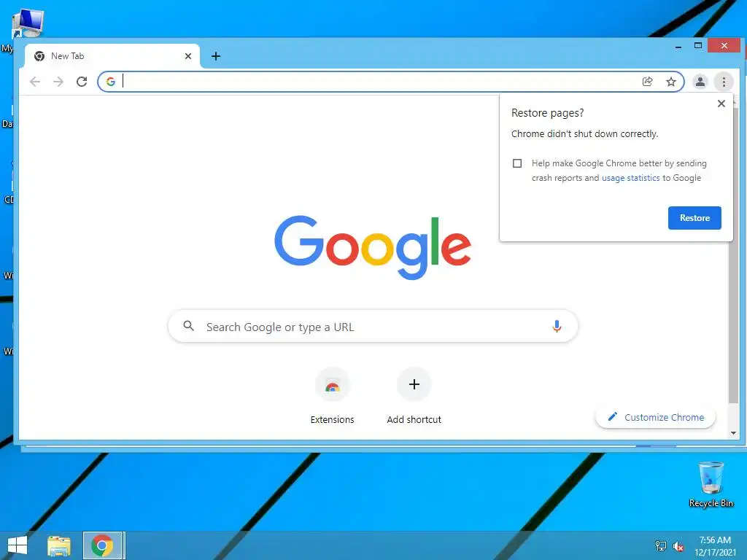Open the taskbar clock showing 7:56 AM
The height and width of the screenshot is (560, 747).
click(715, 545)
